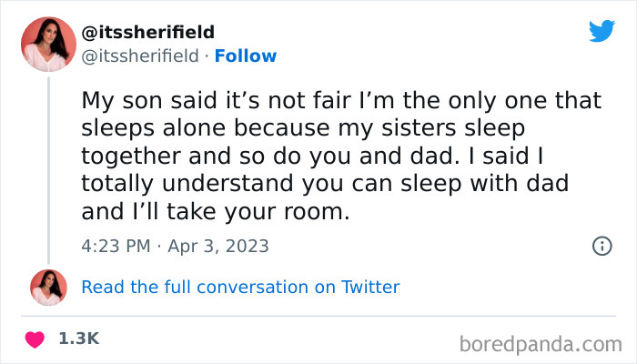Screen dimensions: 637x364
Task: Click the gray @itssherifield handle
Action: [x=140, y=56]
